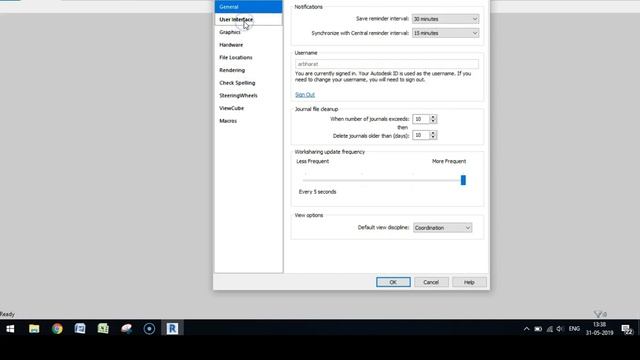The height and width of the screenshot is (360, 640).
Task: Dismiss the dialog with Cancel
Action: pos(431,282)
